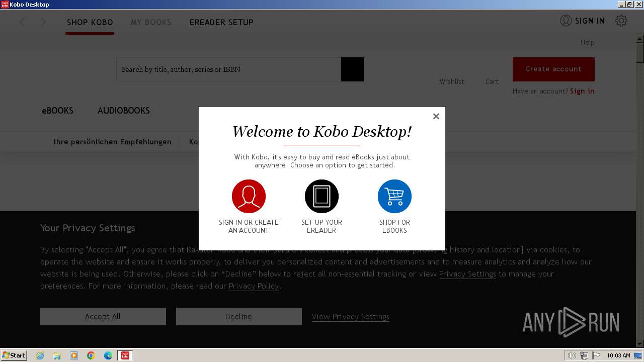Switch to the SHOP KOBO tab
Image resolution: width=644 pixels, height=362 pixels.
pos(90,22)
